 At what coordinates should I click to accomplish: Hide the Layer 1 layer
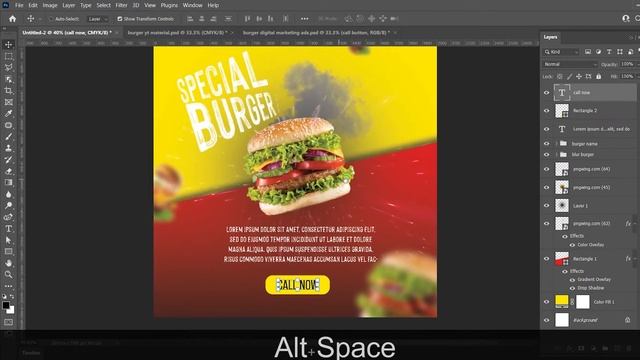click(547, 206)
